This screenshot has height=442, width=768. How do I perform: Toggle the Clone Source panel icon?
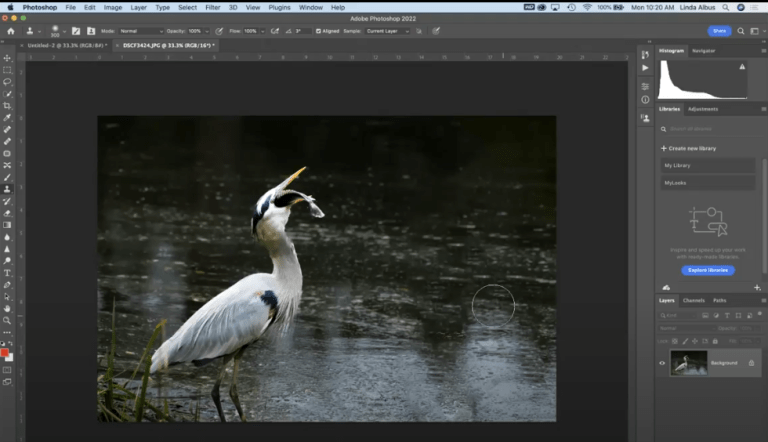91,31
